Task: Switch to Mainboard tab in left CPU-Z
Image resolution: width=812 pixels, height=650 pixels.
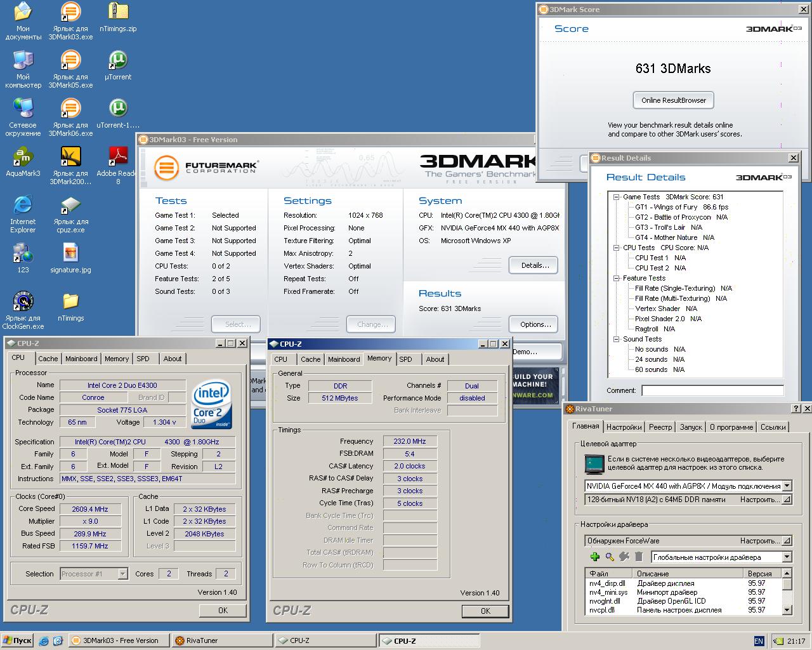Action: coord(81,359)
